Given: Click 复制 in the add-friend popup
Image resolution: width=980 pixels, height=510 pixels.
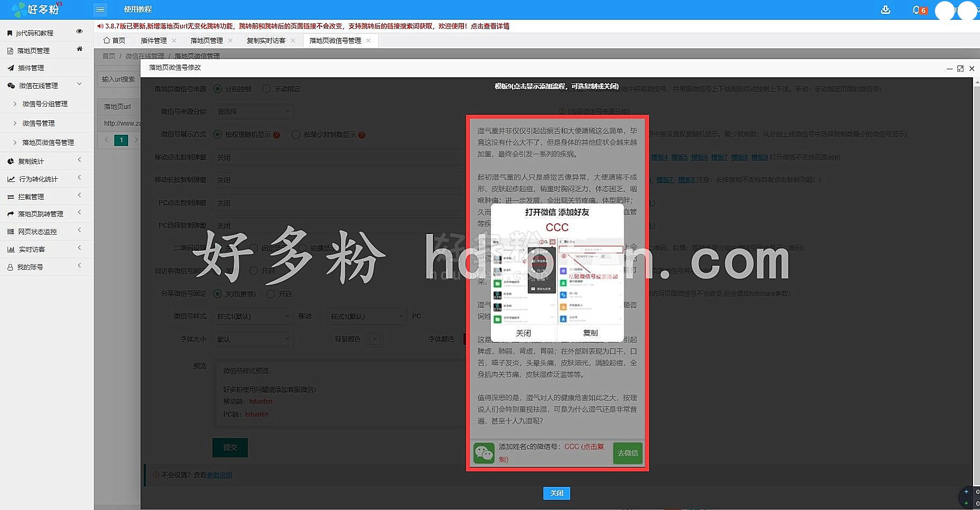Looking at the screenshot, I should coord(590,333).
